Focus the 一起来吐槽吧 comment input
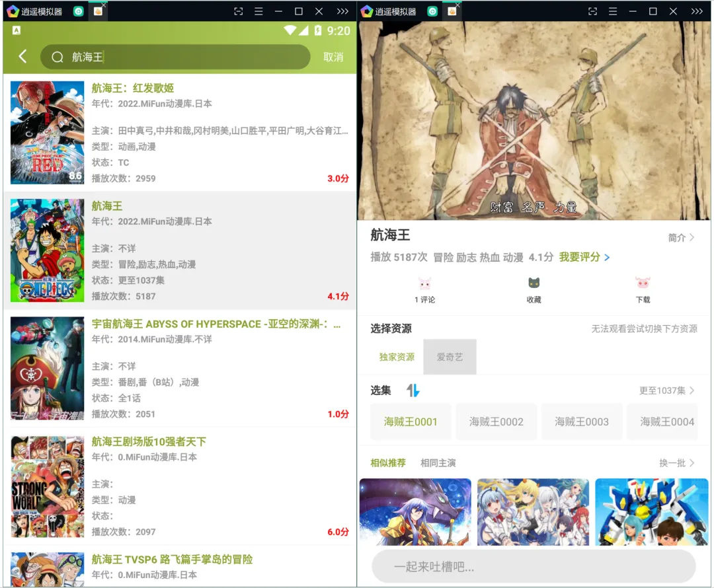 coord(534,567)
